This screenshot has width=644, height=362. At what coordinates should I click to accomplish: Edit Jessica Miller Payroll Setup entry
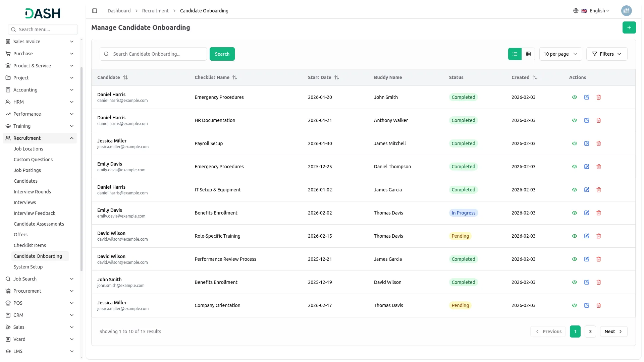coord(587,143)
